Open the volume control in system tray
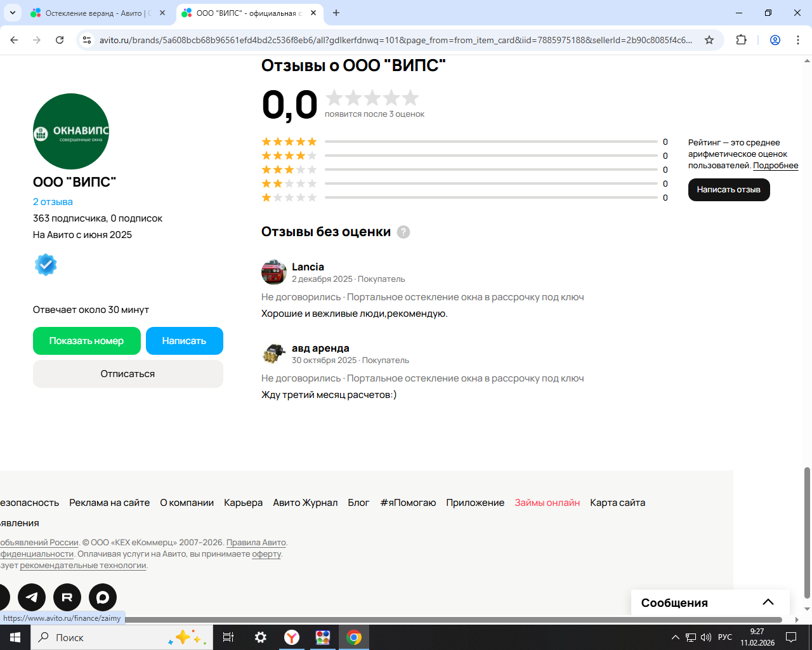 coord(706,637)
